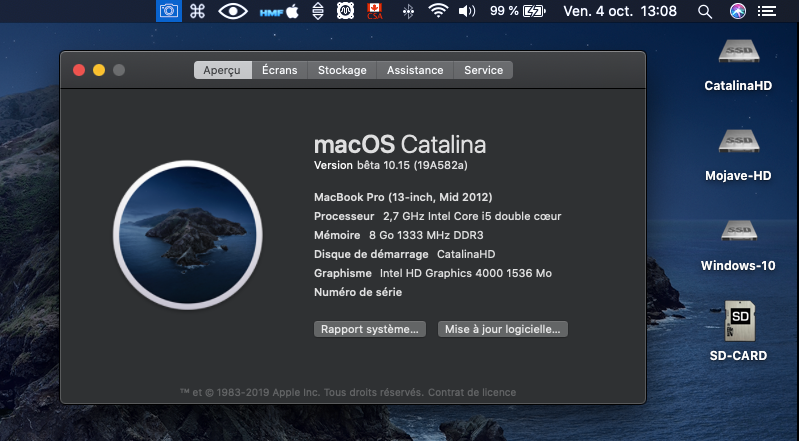Click the Windows-10 desktop label text

(738, 266)
